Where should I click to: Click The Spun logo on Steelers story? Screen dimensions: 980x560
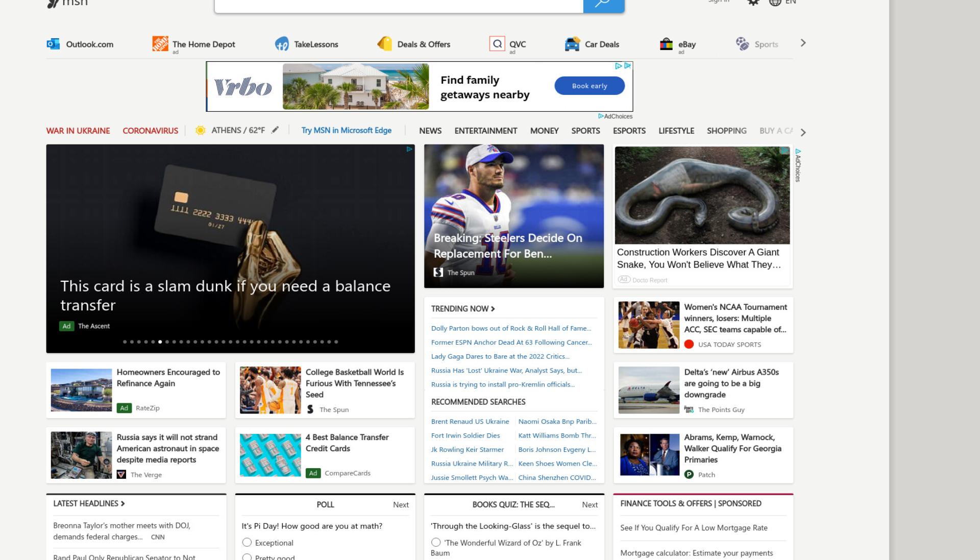coord(438,273)
